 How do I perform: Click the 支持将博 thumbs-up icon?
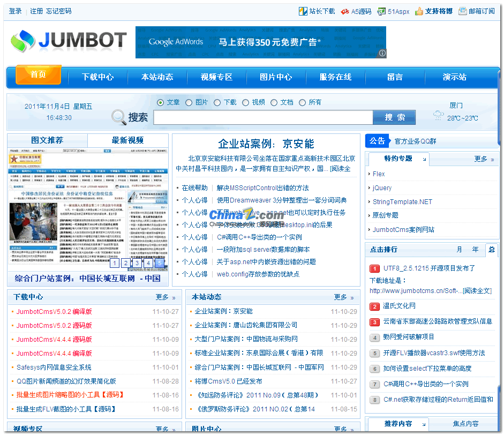419,11
